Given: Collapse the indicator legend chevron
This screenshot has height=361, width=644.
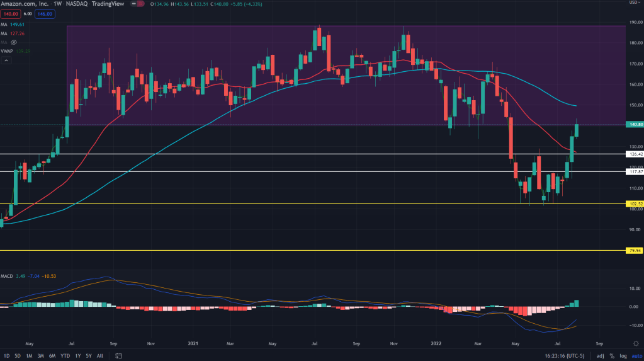Looking at the screenshot, I should tap(7, 60).
